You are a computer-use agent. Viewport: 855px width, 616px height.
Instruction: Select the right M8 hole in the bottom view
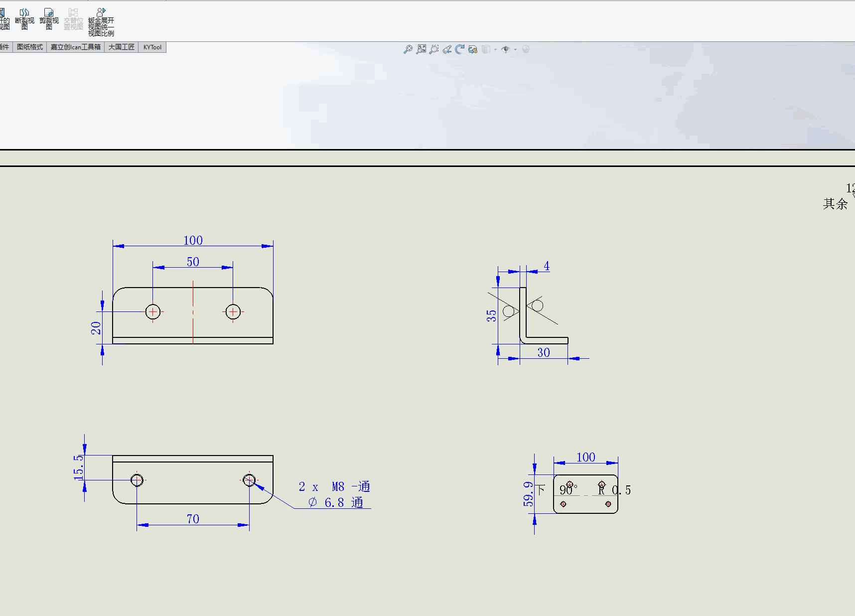coord(249,480)
